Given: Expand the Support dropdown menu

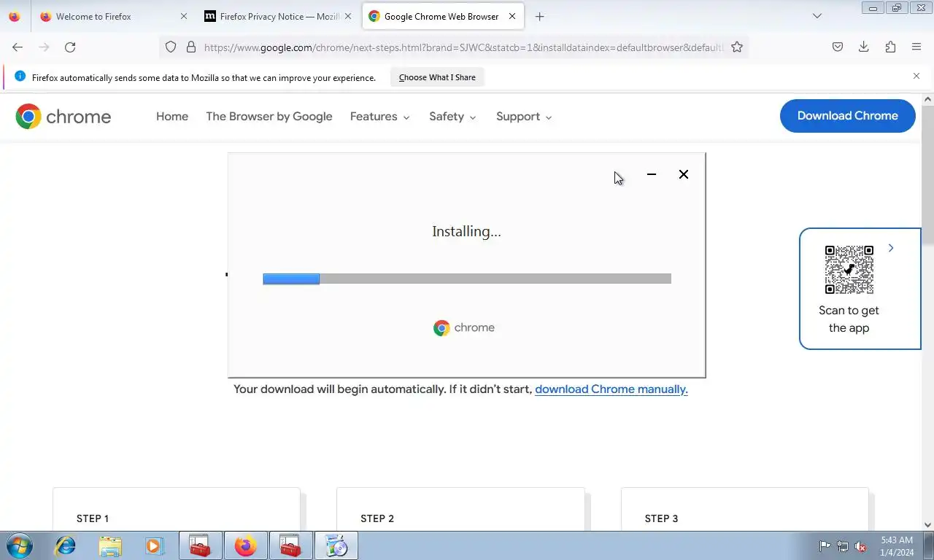Looking at the screenshot, I should click(524, 117).
